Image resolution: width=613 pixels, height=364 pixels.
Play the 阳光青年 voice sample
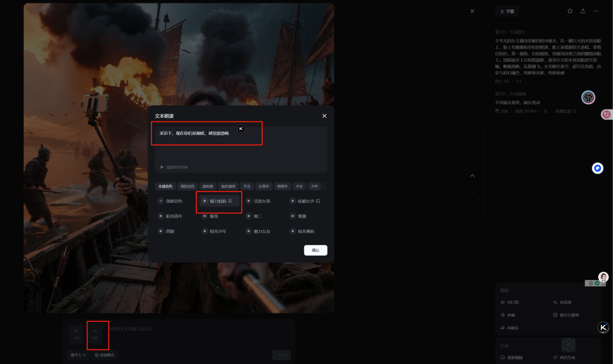click(161, 216)
